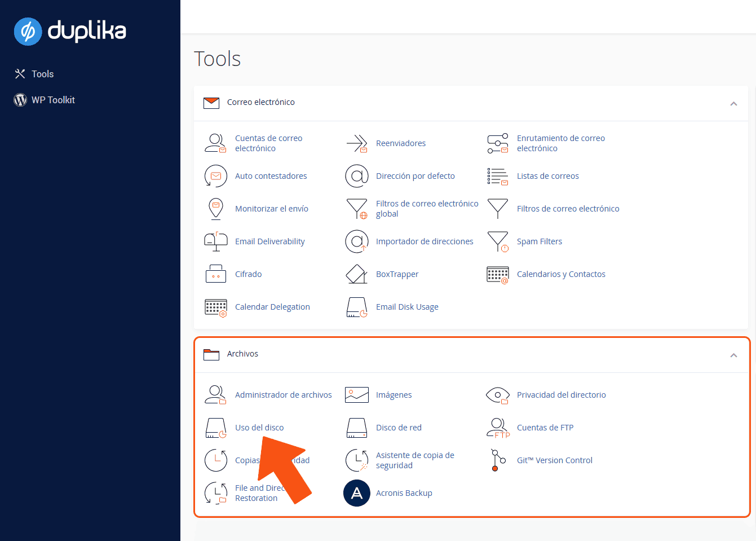Open Tools in the sidebar
Viewport: 756px width, 541px height.
[x=42, y=74]
